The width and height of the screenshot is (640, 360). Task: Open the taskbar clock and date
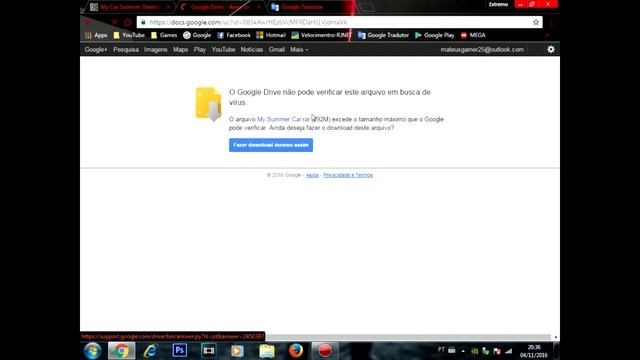(x=534, y=351)
